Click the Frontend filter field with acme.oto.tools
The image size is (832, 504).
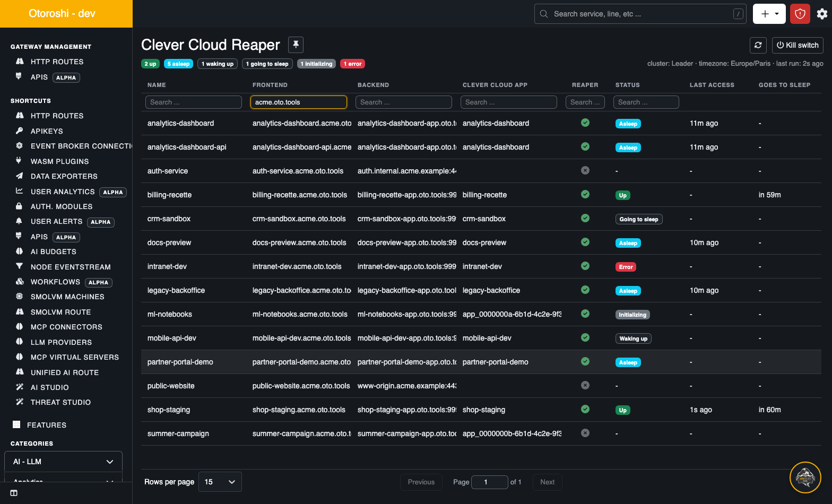[x=299, y=102]
